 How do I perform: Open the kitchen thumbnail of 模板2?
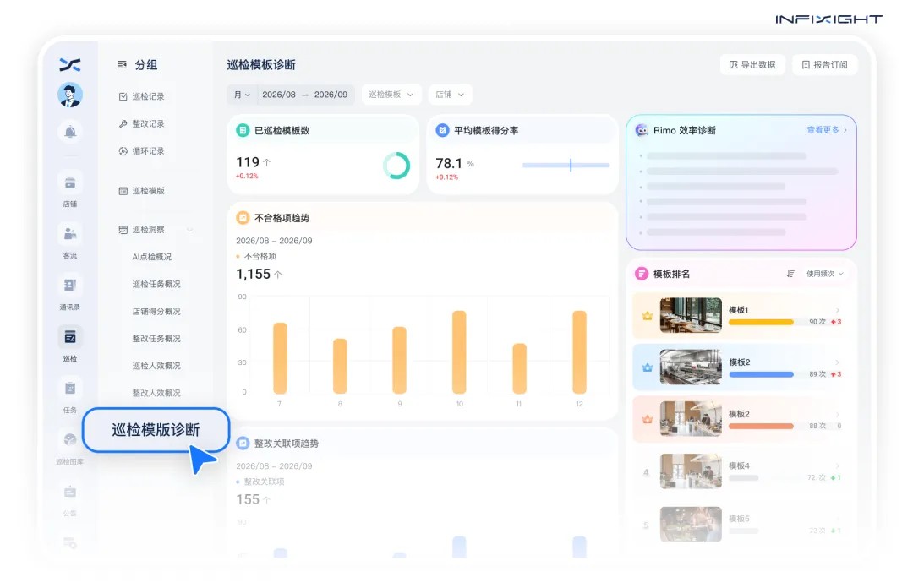(691, 367)
